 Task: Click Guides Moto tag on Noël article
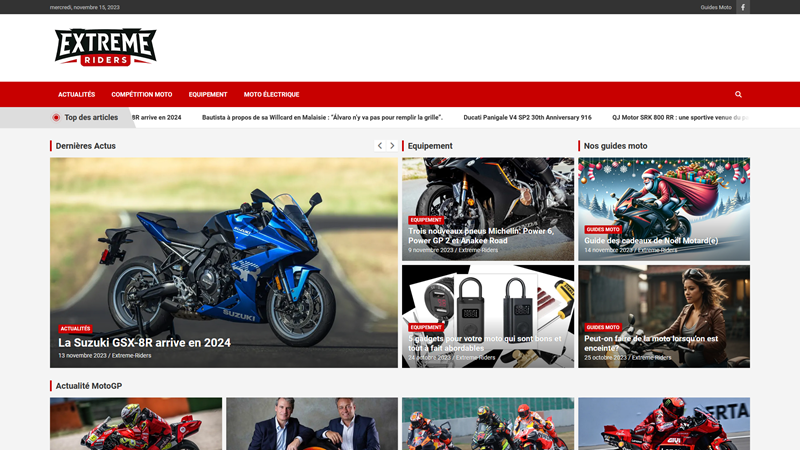[603, 230]
